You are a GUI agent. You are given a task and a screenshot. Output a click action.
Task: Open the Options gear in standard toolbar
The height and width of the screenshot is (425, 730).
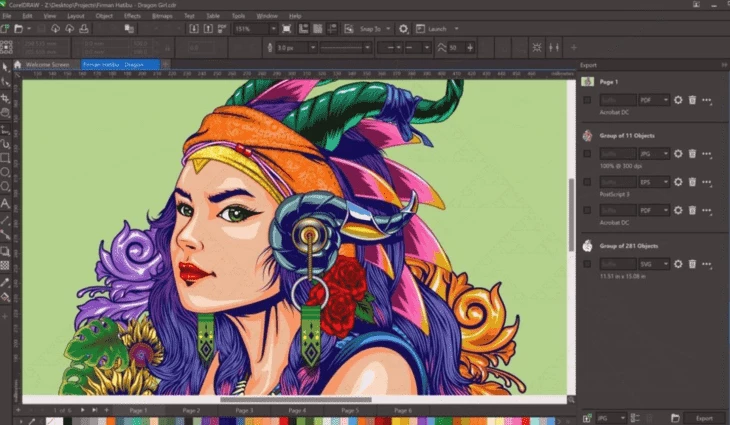403,29
